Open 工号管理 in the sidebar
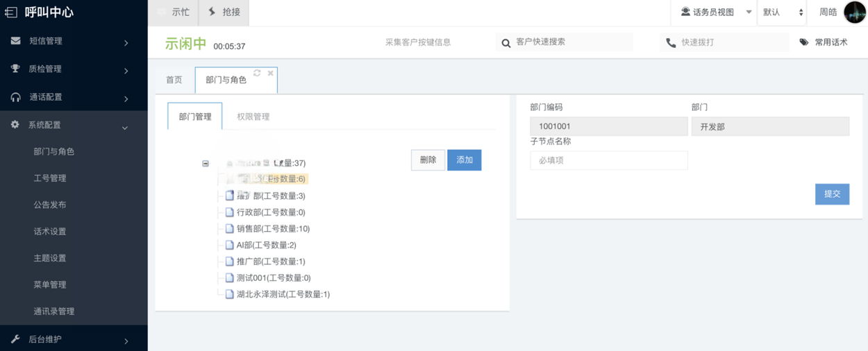868x351 pixels. 50,178
